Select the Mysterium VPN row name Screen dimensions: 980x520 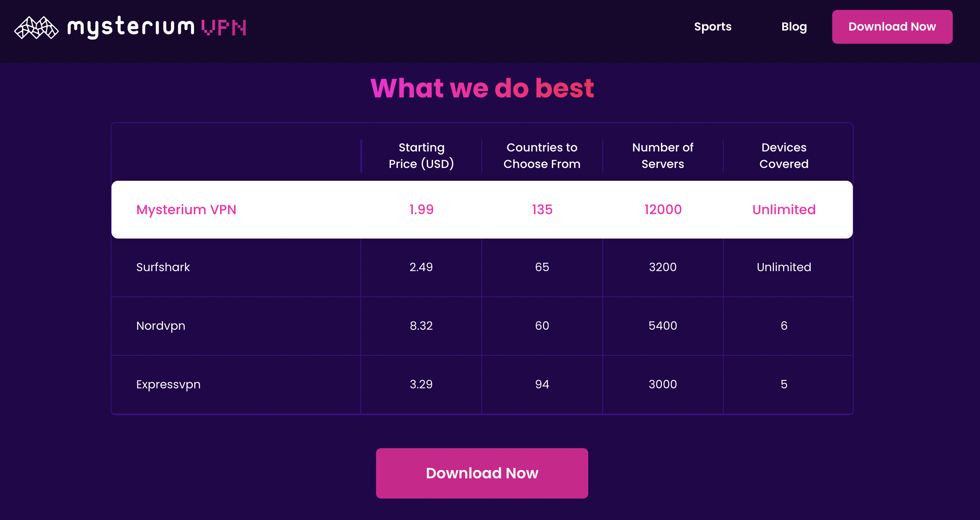[186, 210]
